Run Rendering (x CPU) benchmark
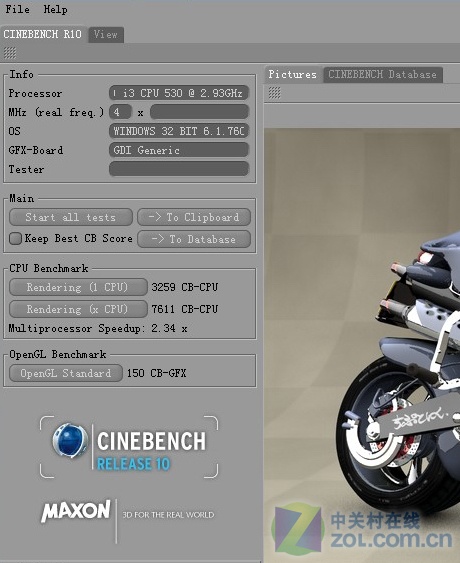The image size is (460, 563). [78, 309]
